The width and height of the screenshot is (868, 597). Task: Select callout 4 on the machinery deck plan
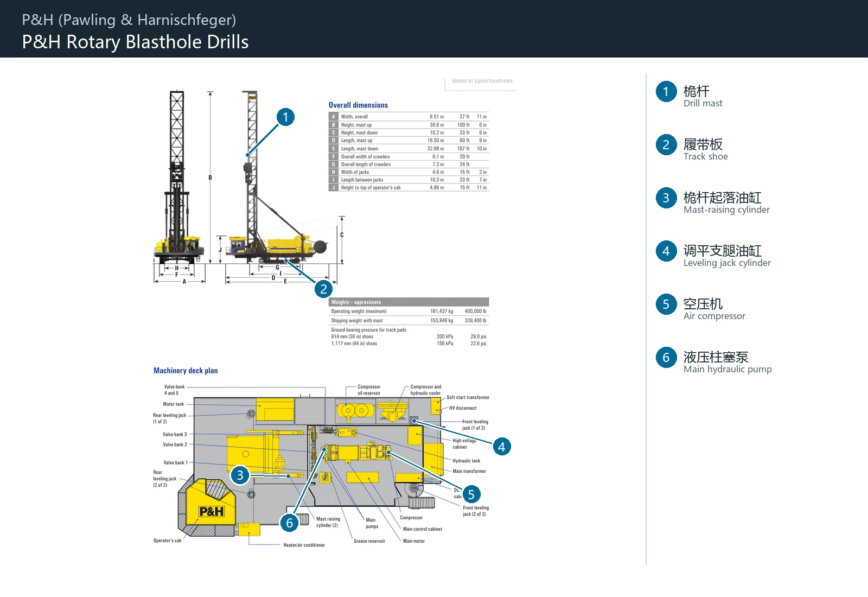502,447
